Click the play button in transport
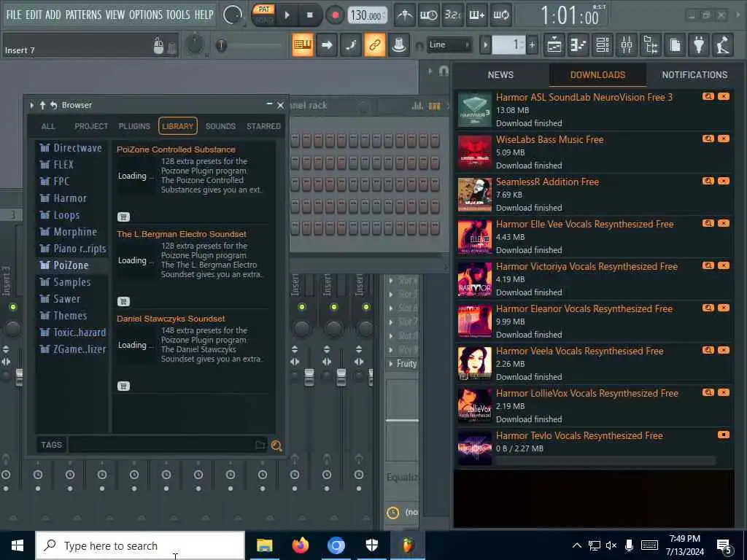Image resolution: width=747 pixels, height=560 pixels. (x=287, y=15)
